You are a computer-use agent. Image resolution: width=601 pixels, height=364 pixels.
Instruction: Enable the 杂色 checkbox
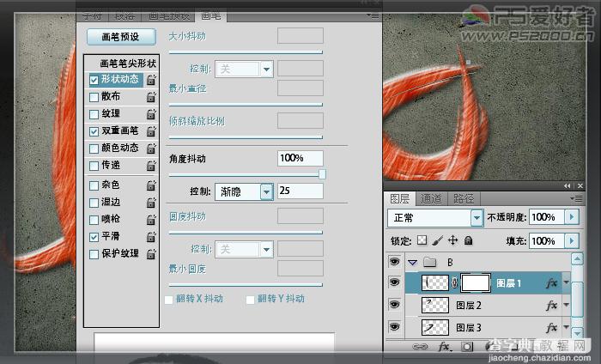pos(94,185)
